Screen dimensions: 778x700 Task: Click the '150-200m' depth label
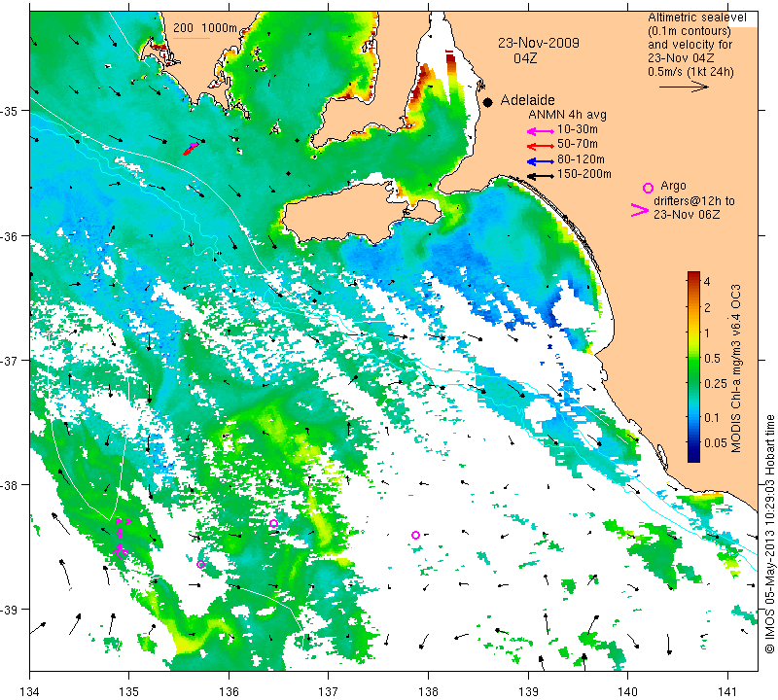click(584, 174)
